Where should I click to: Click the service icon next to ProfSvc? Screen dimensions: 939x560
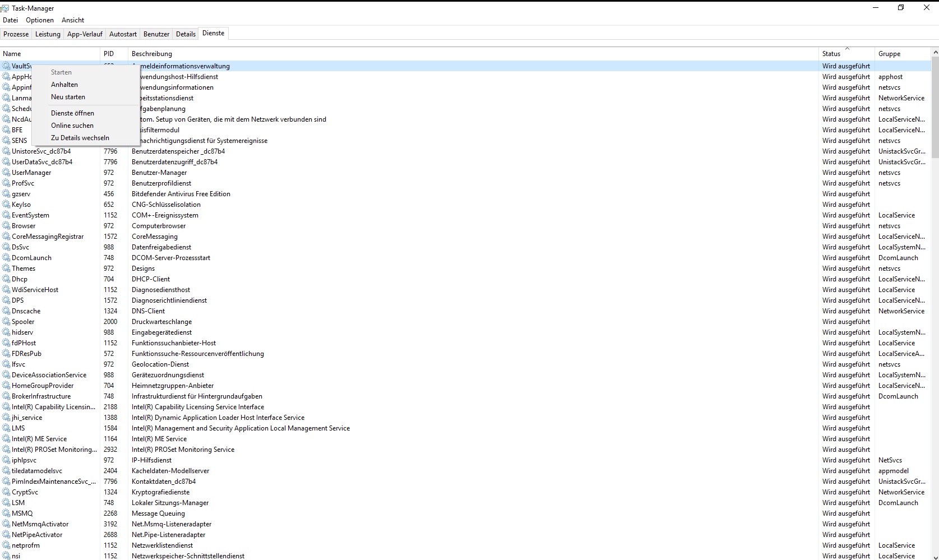(6, 183)
